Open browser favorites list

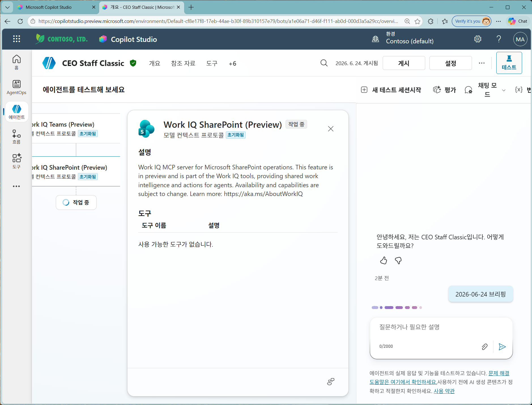pos(445,21)
